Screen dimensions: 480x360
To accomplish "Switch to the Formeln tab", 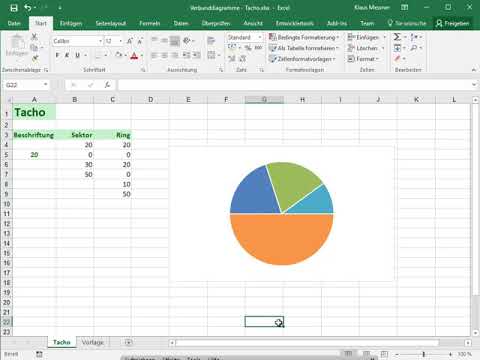I will [150, 23].
